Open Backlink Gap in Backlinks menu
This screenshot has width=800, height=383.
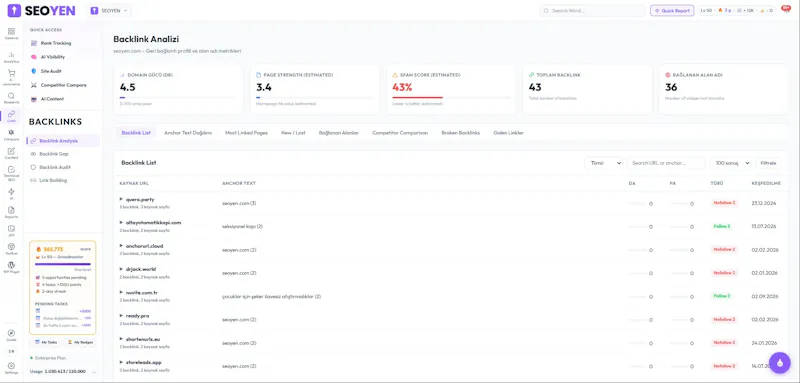click(x=54, y=154)
